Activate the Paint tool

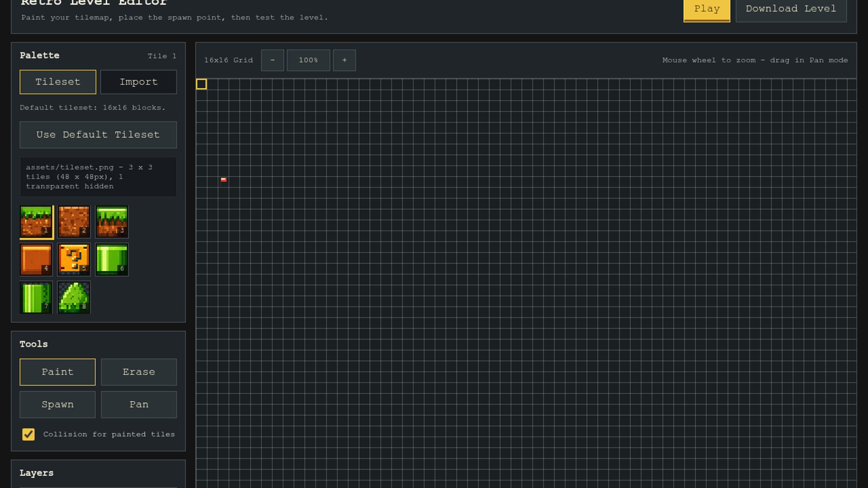57,372
